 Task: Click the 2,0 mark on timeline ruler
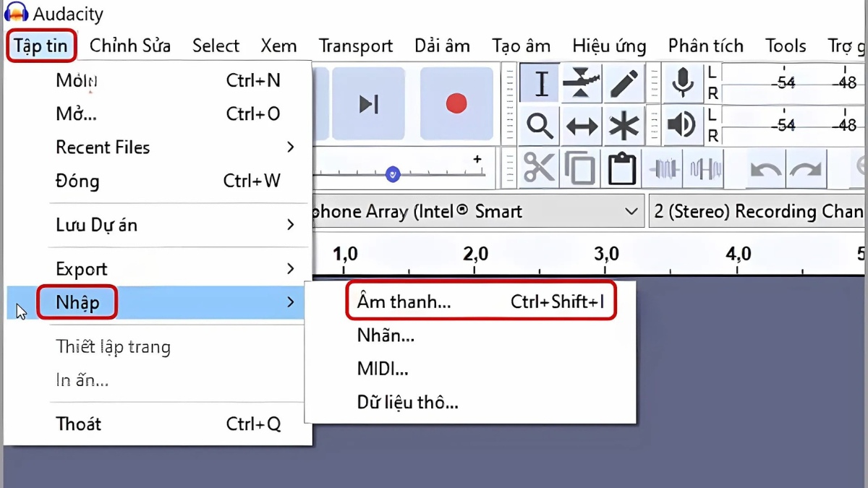[x=475, y=254]
